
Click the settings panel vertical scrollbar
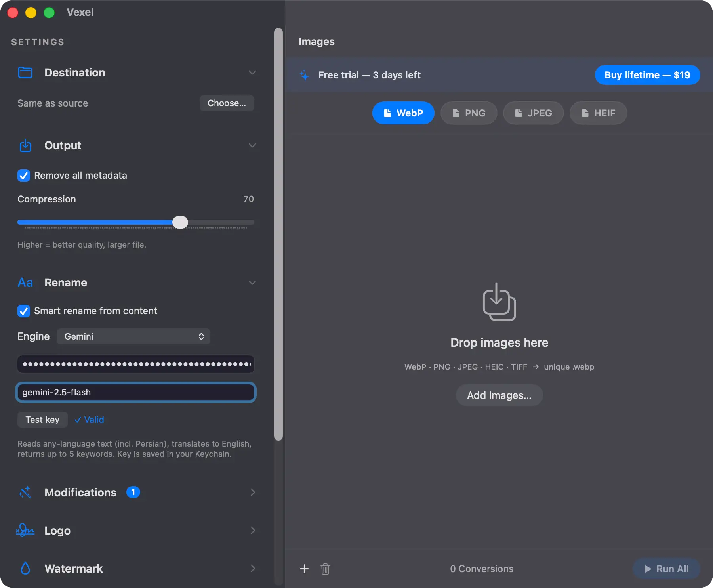(278, 234)
